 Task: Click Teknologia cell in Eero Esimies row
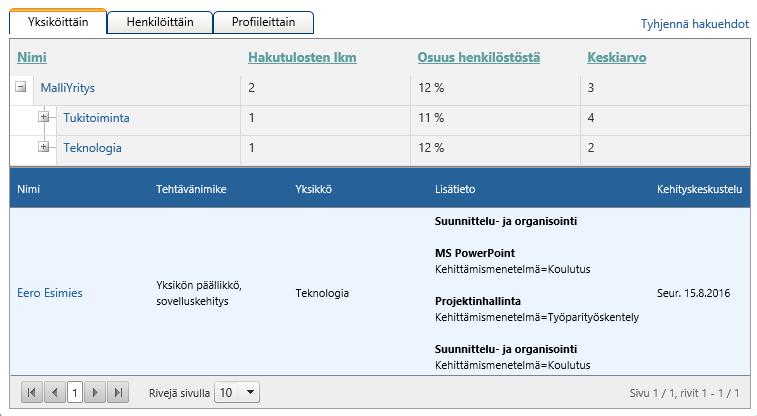coord(322,293)
